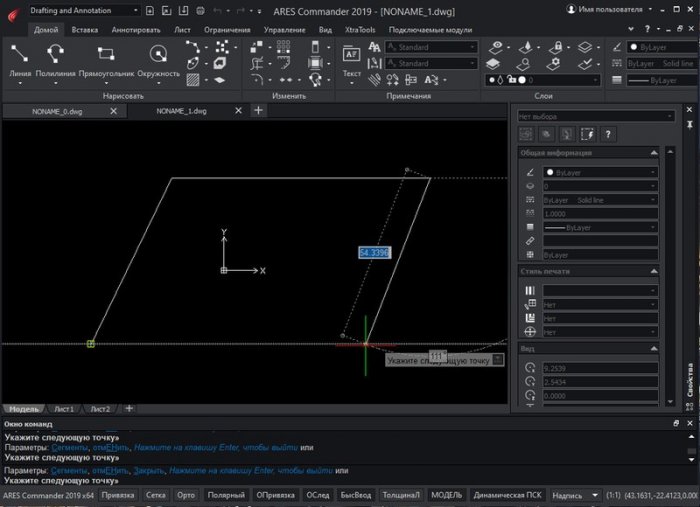Click the Полярный status bar button
700x507 pixels.
(x=224, y=495)
